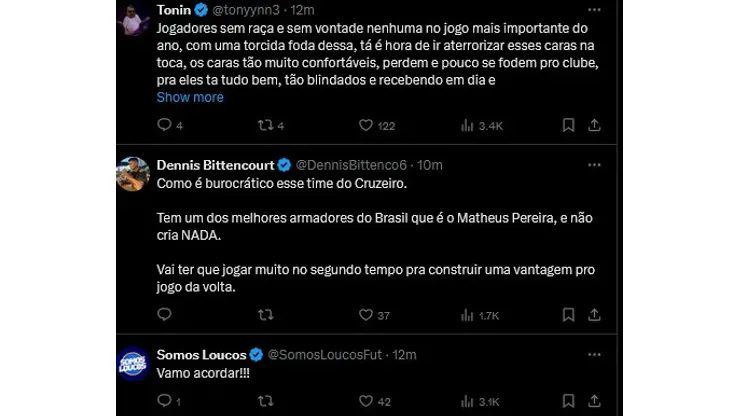The width and height of the screenshot is (740, 416).
Task: Bookmark Tonin's tweet
Action: point(568,125)
